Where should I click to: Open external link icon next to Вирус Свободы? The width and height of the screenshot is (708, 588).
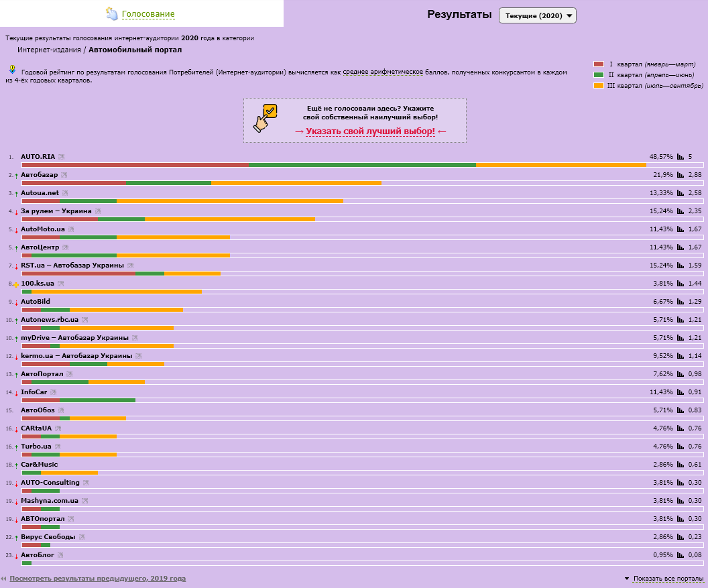click(82, 536)
